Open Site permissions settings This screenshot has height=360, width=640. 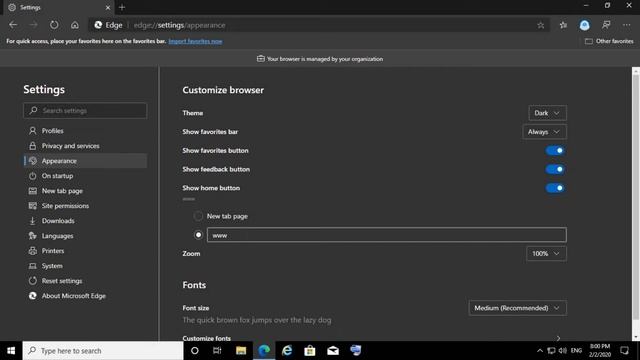(x=85, y=206)
